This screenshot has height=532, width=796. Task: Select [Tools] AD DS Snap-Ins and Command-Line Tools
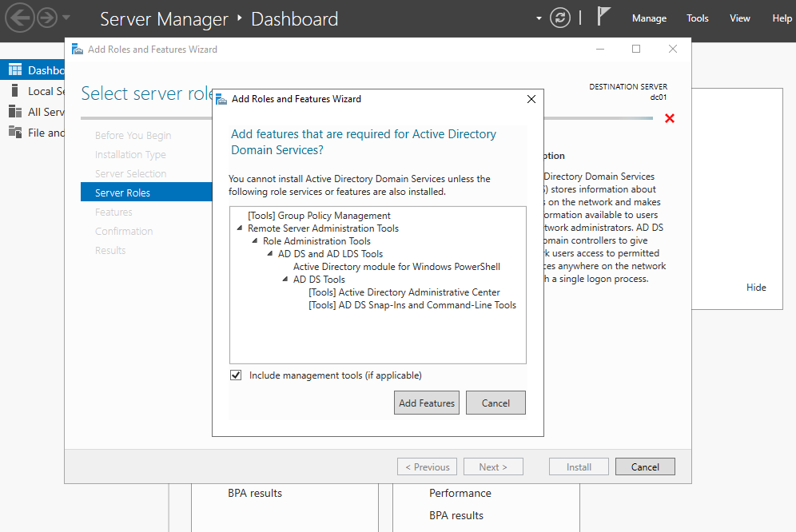[x=412, y=305]
